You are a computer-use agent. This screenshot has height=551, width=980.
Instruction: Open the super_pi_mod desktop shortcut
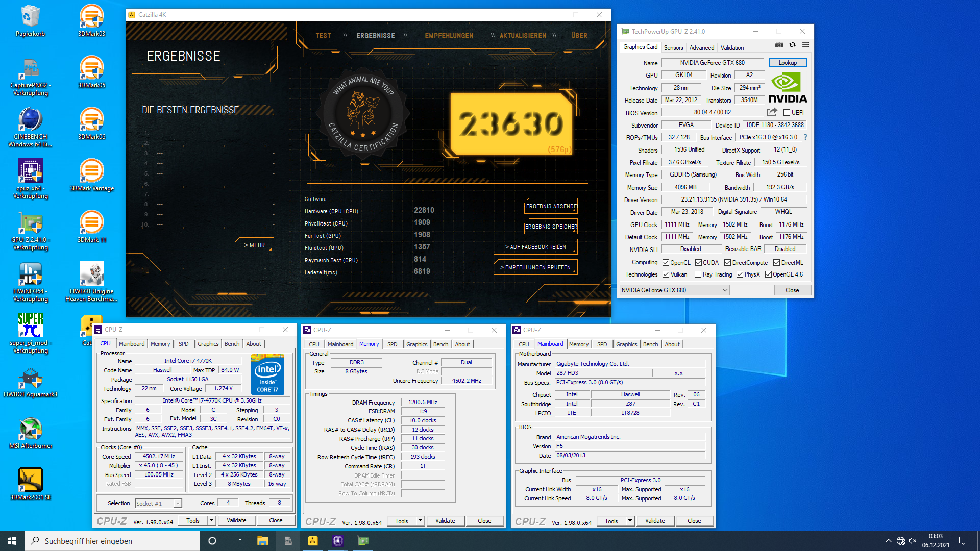click(x=30, y=333)
